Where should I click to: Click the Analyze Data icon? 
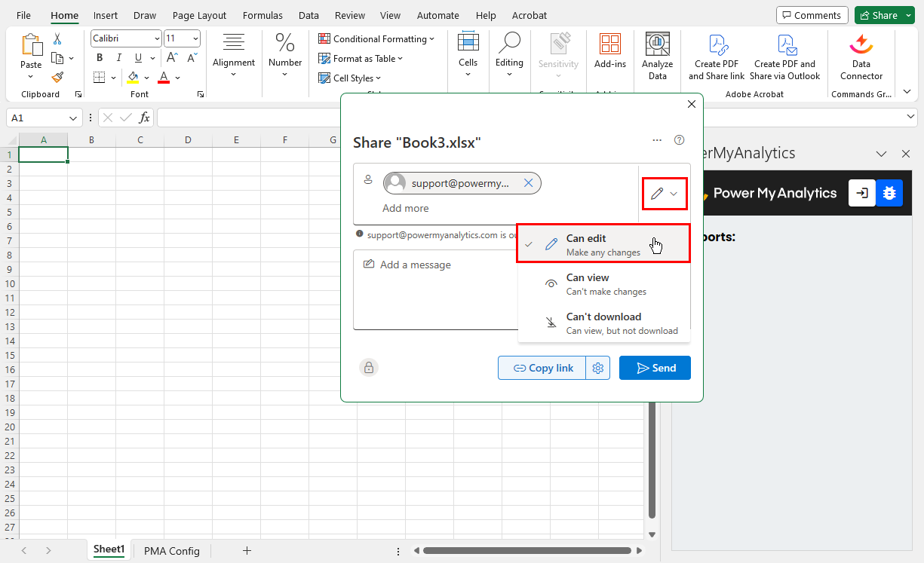point(657,57)
